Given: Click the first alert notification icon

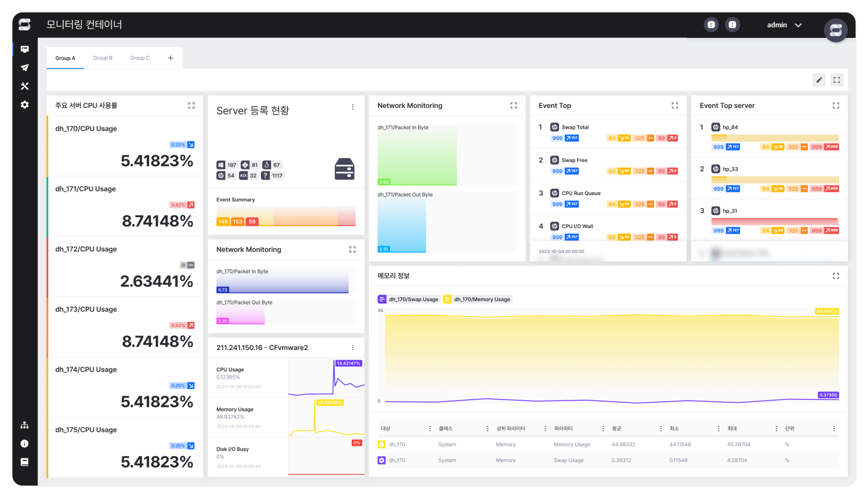Looking at the screenshot, I should [x=711, y=25].
